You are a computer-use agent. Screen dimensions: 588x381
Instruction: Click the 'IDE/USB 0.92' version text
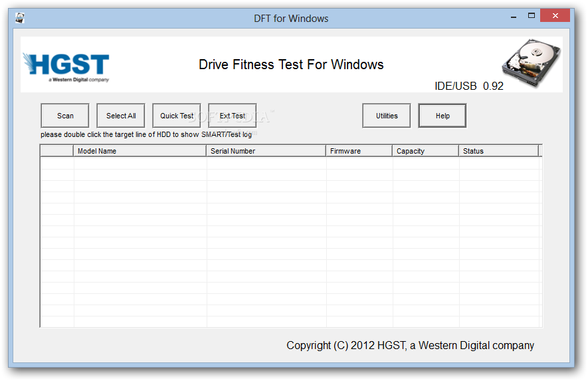[x=469, y=86]
